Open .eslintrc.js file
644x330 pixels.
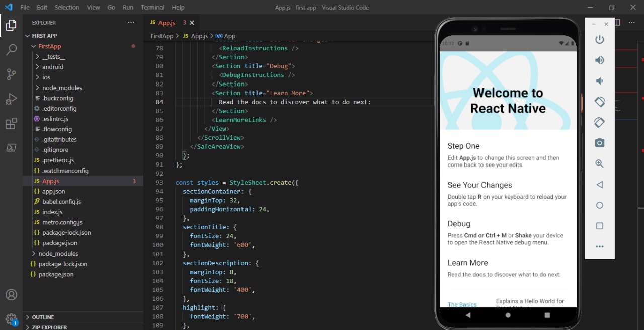[83, 119]
